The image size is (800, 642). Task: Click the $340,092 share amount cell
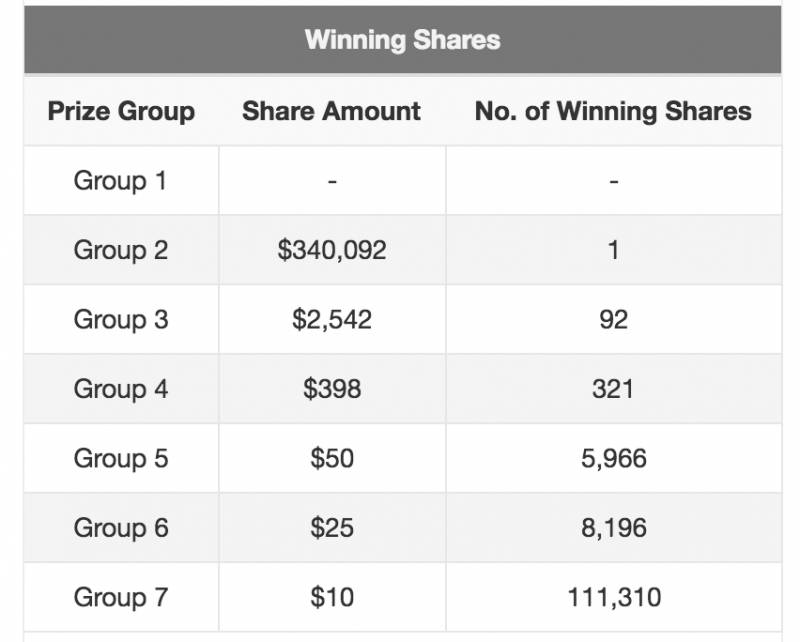[x=331, y=250]
